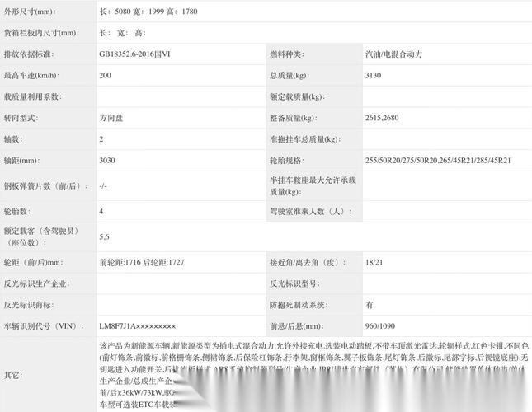The width and height of the screenshot is (532, 412).
Task: Select the dimensions value 长:5080 宽:1999 高:1780
Action: tap(148, 12)
